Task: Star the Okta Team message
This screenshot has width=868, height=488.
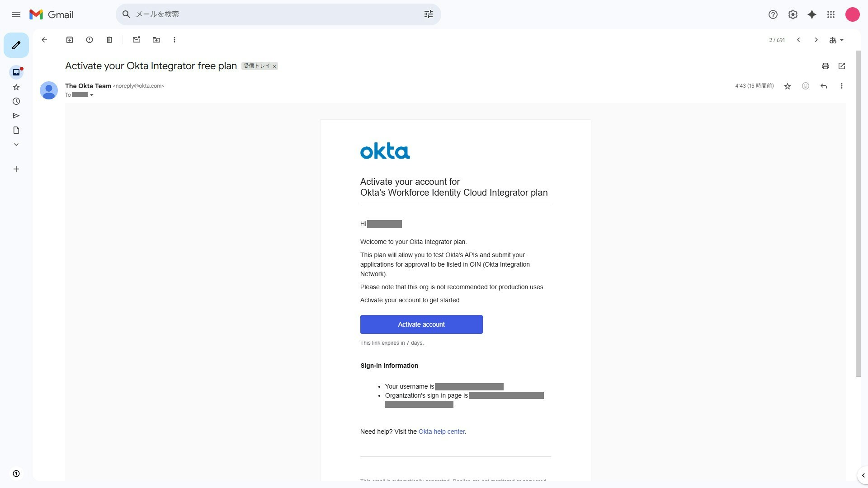Action: tap(788, 86)
